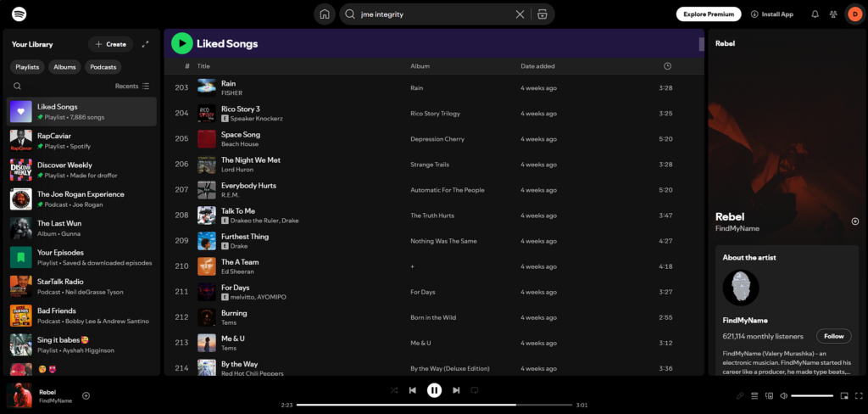Open the Browse icon next to search
The image size is (868, 414).
pos(542,14)
